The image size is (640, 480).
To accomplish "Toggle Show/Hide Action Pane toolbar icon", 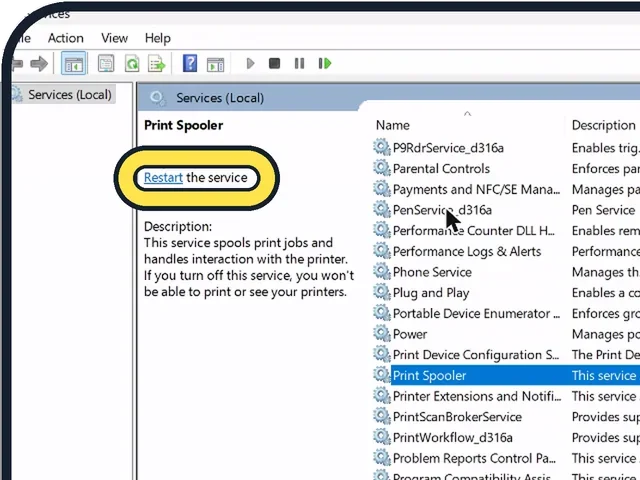I will click(215, 64).
